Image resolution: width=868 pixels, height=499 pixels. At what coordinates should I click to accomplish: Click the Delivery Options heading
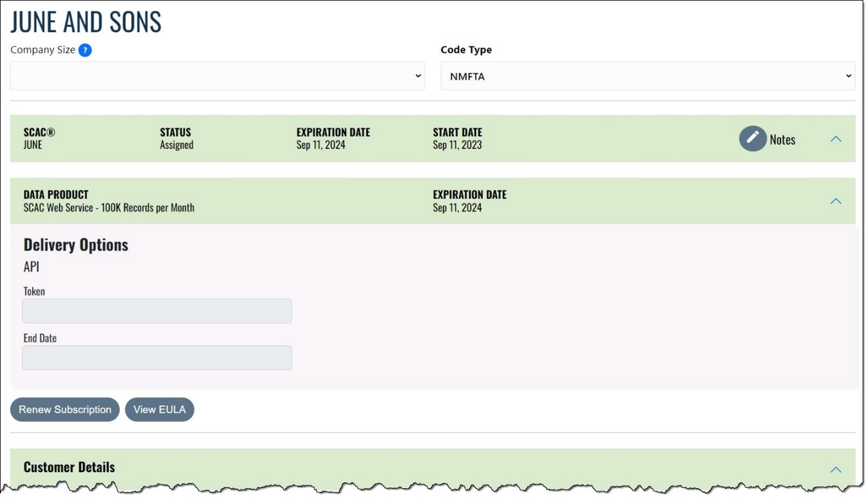(x=75, y=245)
